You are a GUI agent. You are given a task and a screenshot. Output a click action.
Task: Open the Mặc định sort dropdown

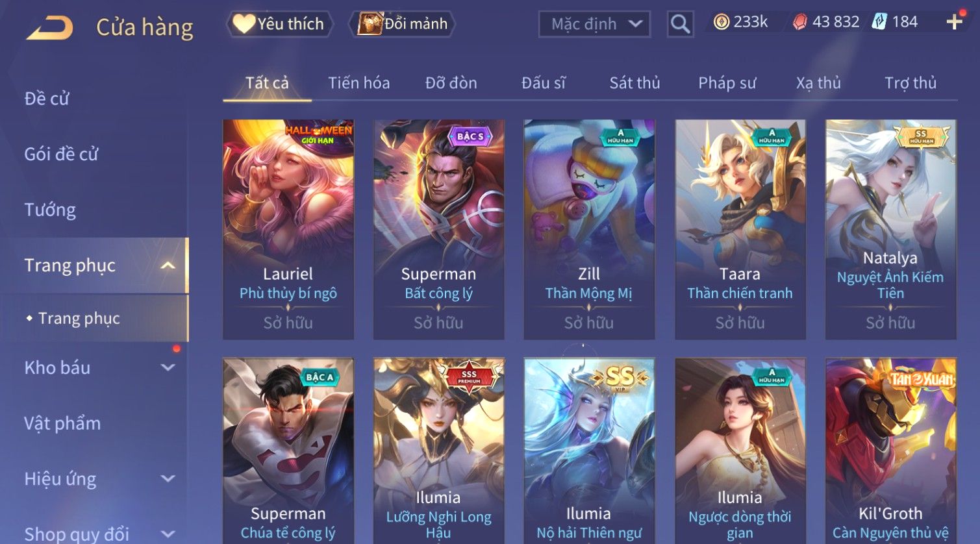click(x=594, y=24)
